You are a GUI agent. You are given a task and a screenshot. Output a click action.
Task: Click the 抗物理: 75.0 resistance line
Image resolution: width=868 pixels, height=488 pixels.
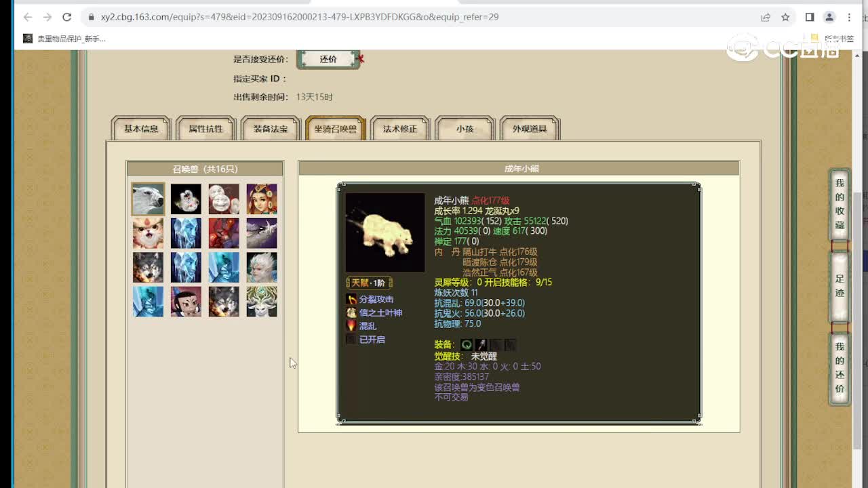click(x=458, y=324)
